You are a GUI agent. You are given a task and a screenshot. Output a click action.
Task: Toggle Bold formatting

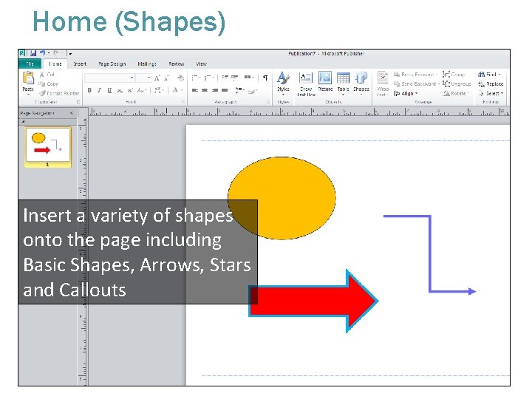pos(89,90)
